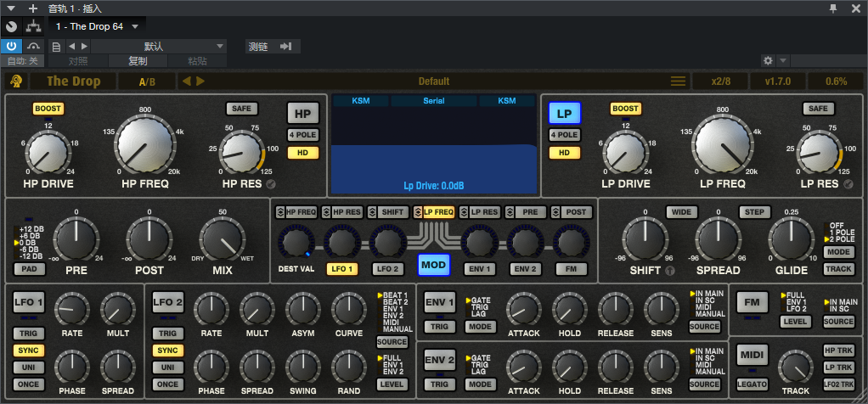Open the left KSM filter model selector
Screen dimensions: 868x404
361,101
